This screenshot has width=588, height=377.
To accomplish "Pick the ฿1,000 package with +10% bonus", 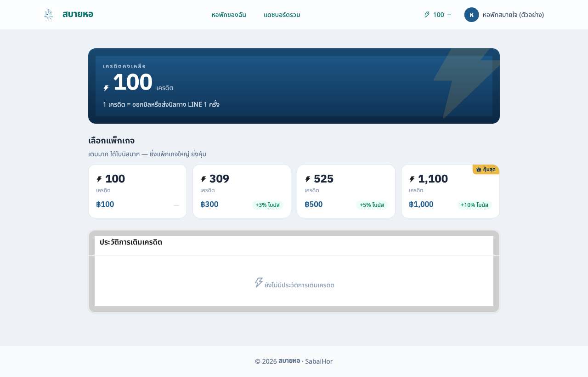I will tap(450, 191).
